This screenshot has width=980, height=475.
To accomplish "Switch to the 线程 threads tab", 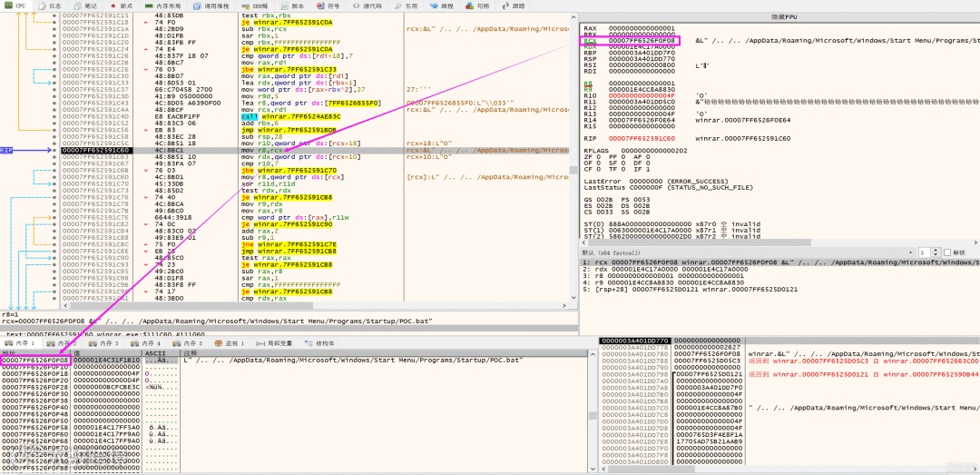I will 443,5.
